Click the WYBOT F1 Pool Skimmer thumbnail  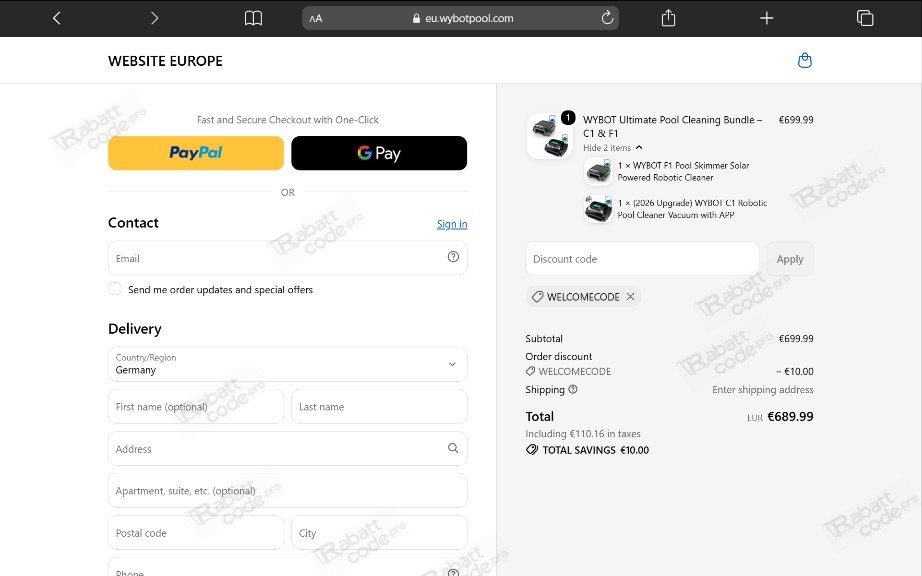click(x=598, y=172)
